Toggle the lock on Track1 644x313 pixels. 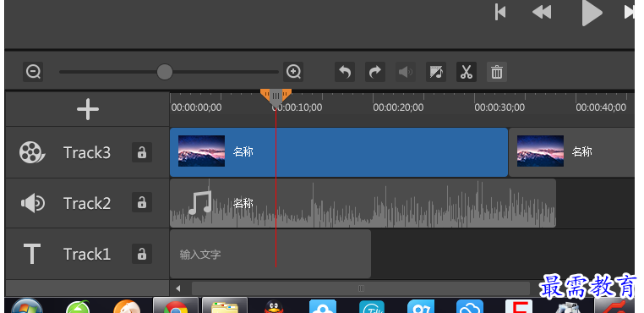pos(142,254)
